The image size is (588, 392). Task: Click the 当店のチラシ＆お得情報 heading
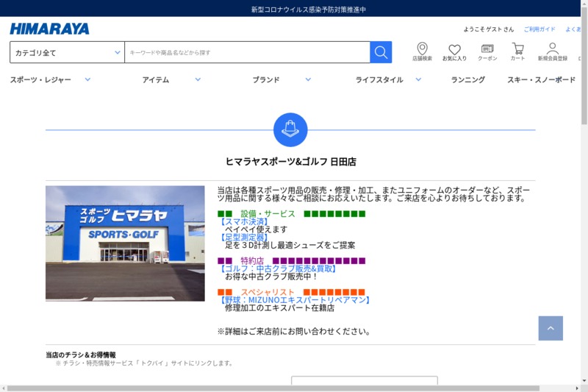pos(81,354)
